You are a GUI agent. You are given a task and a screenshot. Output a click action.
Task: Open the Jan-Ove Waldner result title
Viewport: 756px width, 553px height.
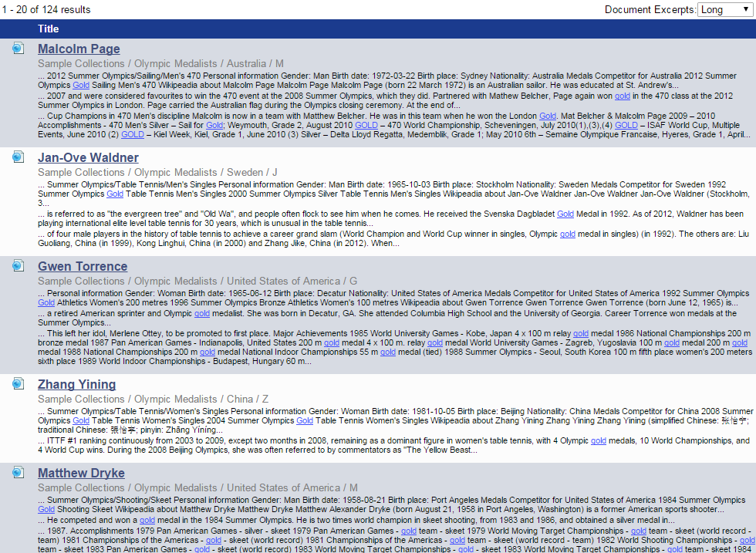point(88,157)
